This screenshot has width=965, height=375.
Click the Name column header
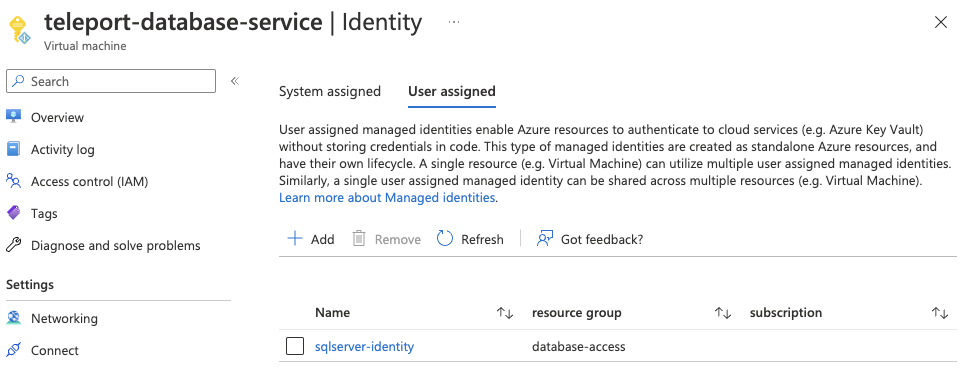(332, 313)
